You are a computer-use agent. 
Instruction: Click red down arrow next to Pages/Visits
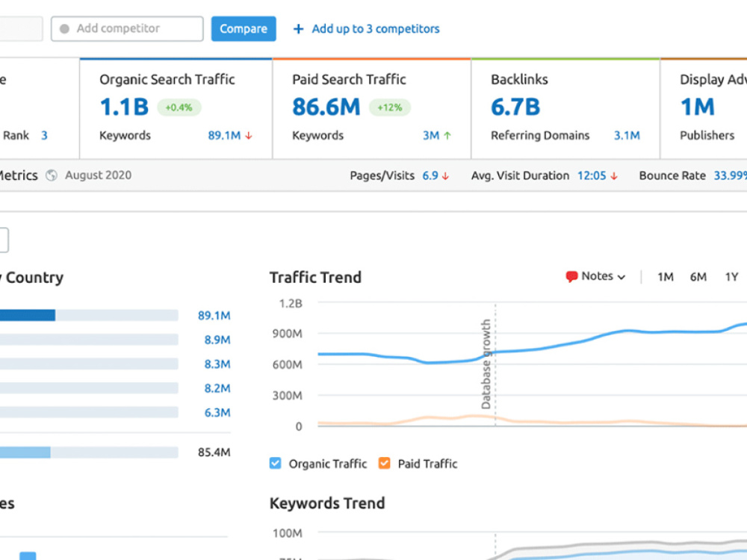tap(445, 176)
